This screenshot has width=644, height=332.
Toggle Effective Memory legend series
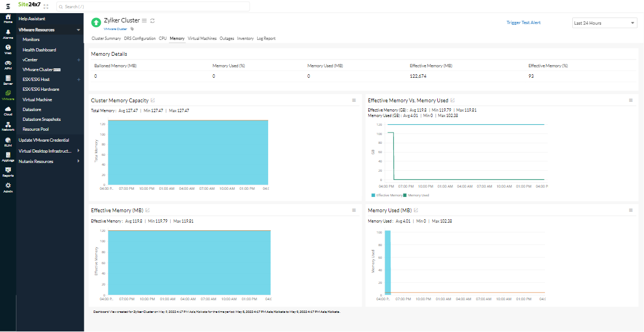point(387,195)
